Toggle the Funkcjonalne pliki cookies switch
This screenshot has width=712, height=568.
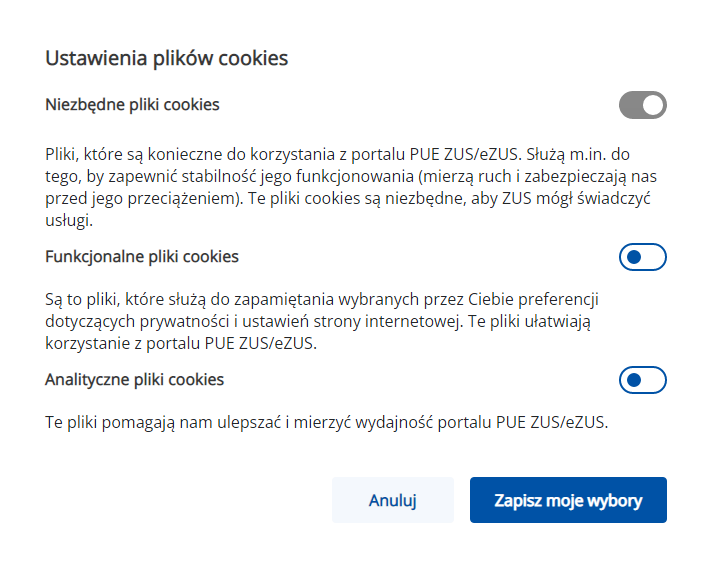(642, 258)
